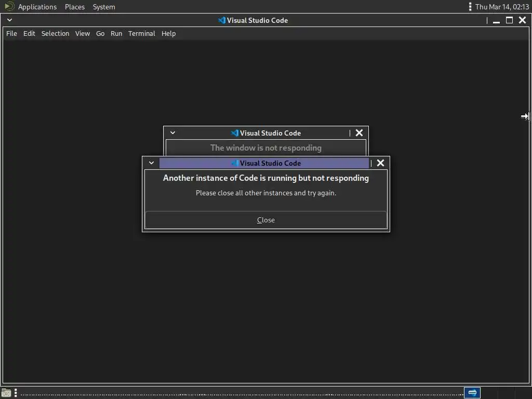The width and height of the screenshot is (532, 399).
Task: Open the System menu in top panel
Action: [x=104, y=7]
